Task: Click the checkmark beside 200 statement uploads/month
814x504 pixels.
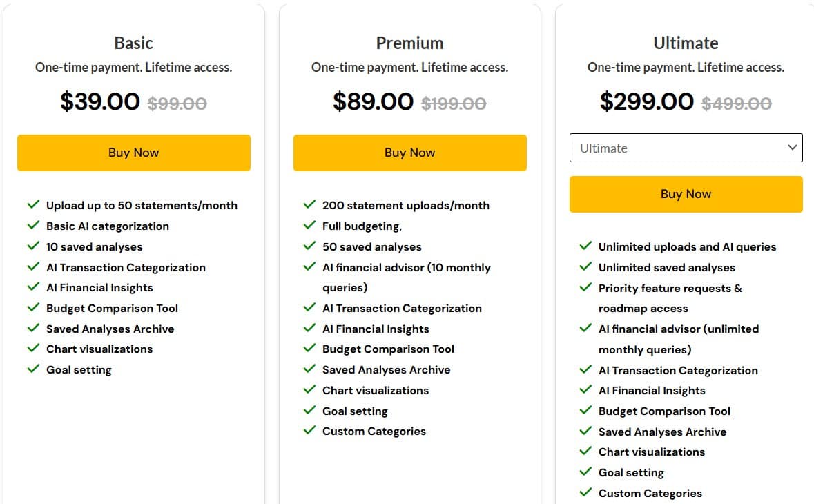Action: click(309, 205)
